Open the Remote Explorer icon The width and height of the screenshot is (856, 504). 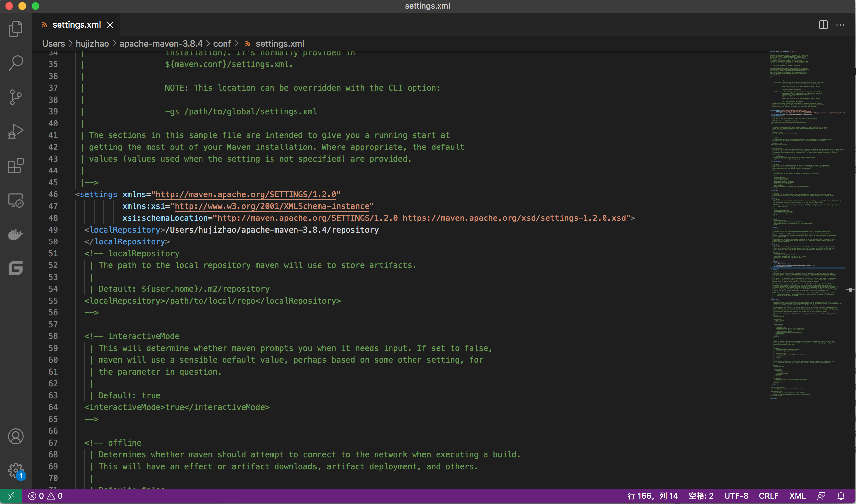coord(15,200)
